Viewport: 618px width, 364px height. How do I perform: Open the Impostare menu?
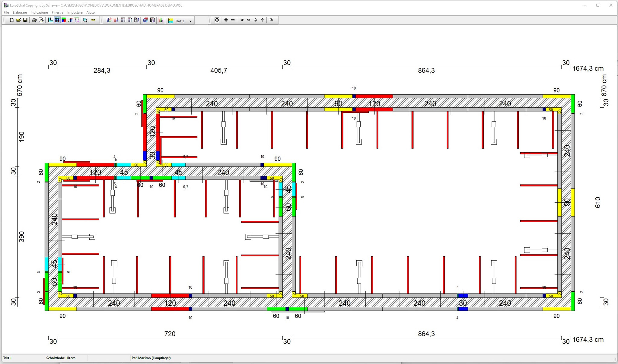click(75, 12)
